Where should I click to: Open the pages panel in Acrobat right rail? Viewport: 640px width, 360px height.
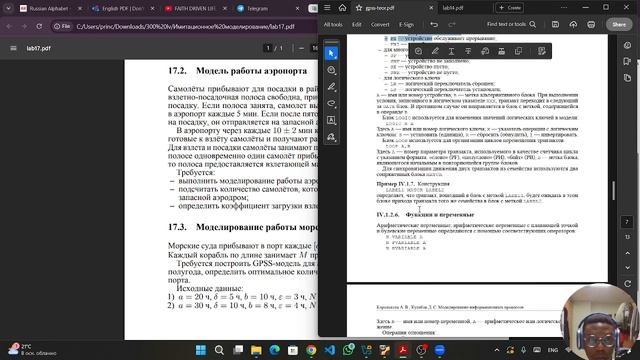click(x=627, y=78)
